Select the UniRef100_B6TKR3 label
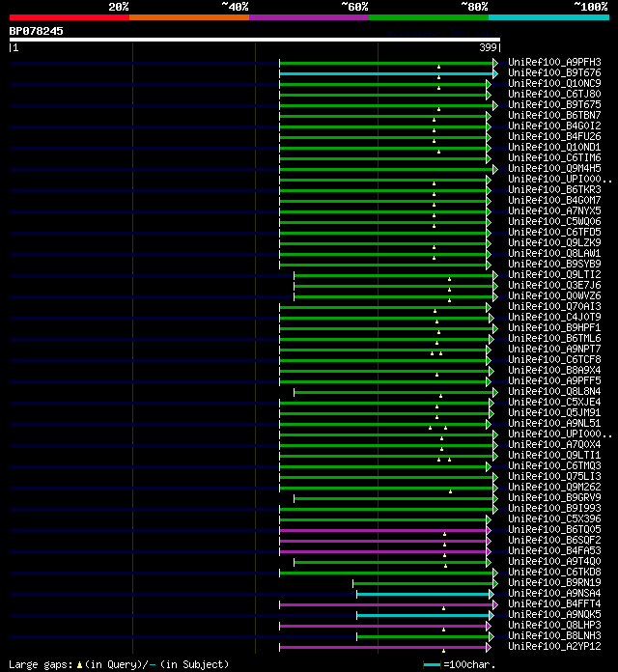This screenshot has height=672, width=618. click(x=554, y=189)
